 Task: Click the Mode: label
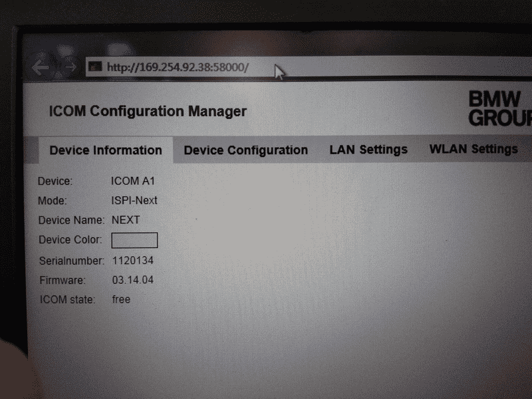click(53, 201)
